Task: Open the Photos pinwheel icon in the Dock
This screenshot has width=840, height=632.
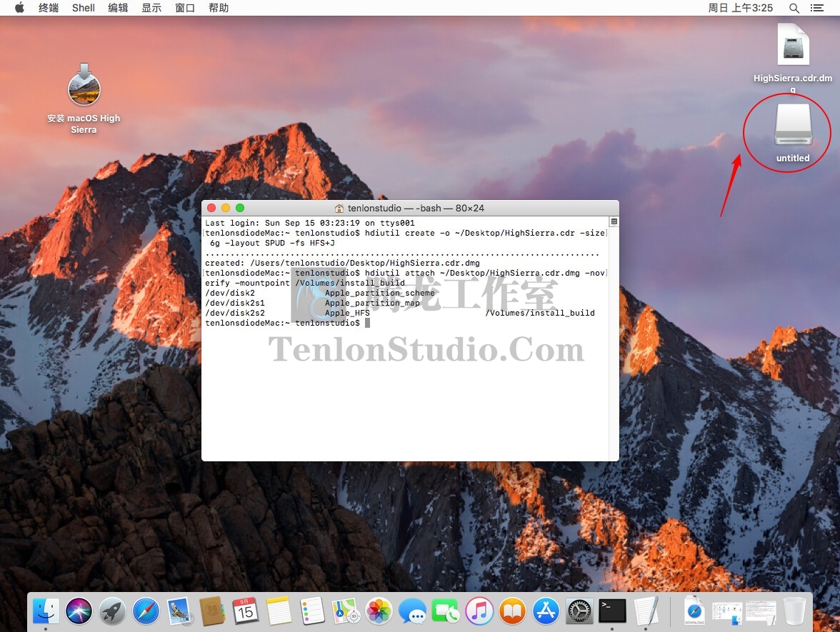Action: coord(379,611)
